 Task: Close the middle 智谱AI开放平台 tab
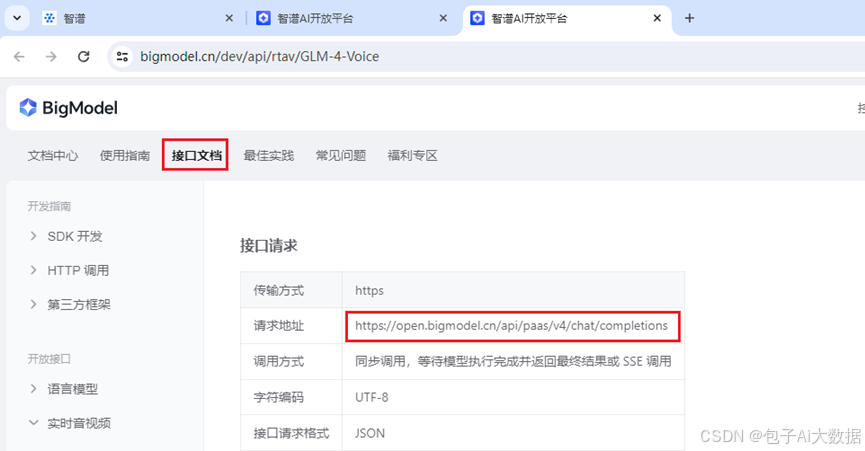click(x=443, y=18)
